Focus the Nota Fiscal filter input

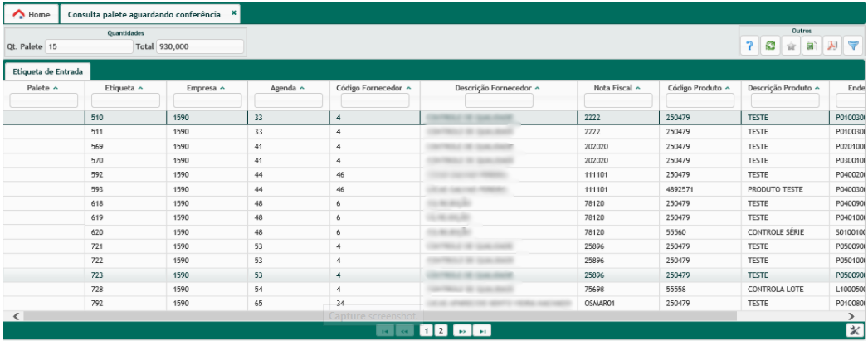tap(618, 100)
